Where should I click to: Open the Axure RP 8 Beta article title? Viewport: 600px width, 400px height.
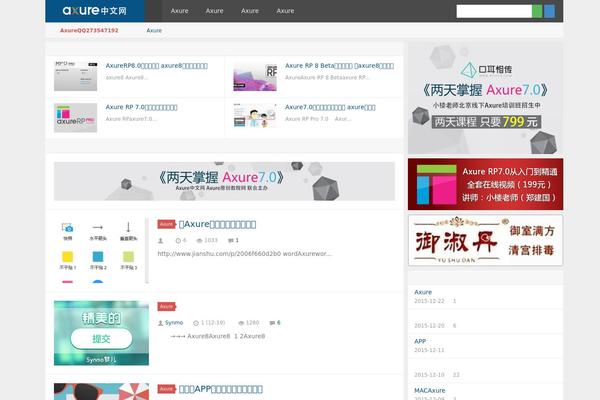point(339,65)
